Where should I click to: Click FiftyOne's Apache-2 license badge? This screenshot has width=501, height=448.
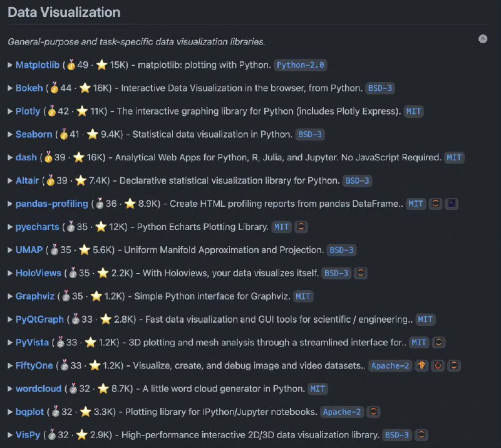click(x=390, y=365)
